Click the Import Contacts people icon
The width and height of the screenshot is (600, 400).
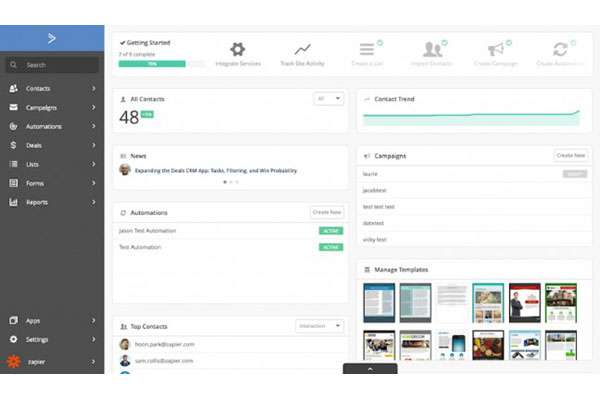click(x=432, y=49)
